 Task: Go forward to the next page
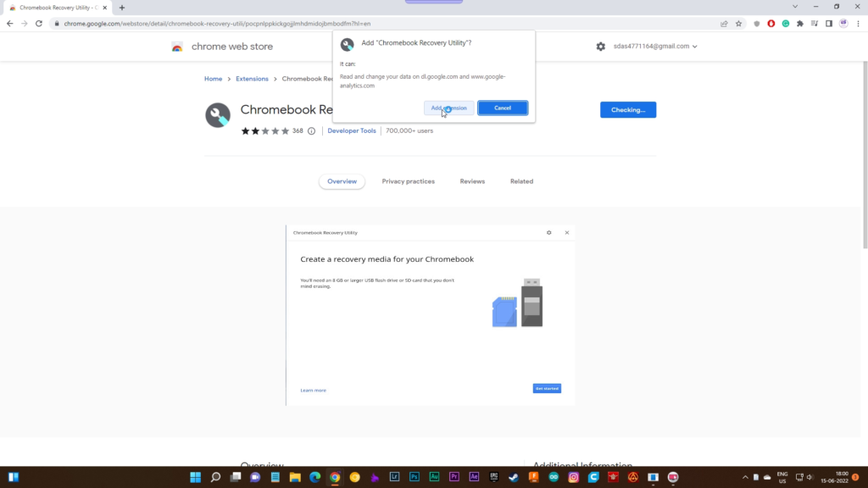click(24, 24)
